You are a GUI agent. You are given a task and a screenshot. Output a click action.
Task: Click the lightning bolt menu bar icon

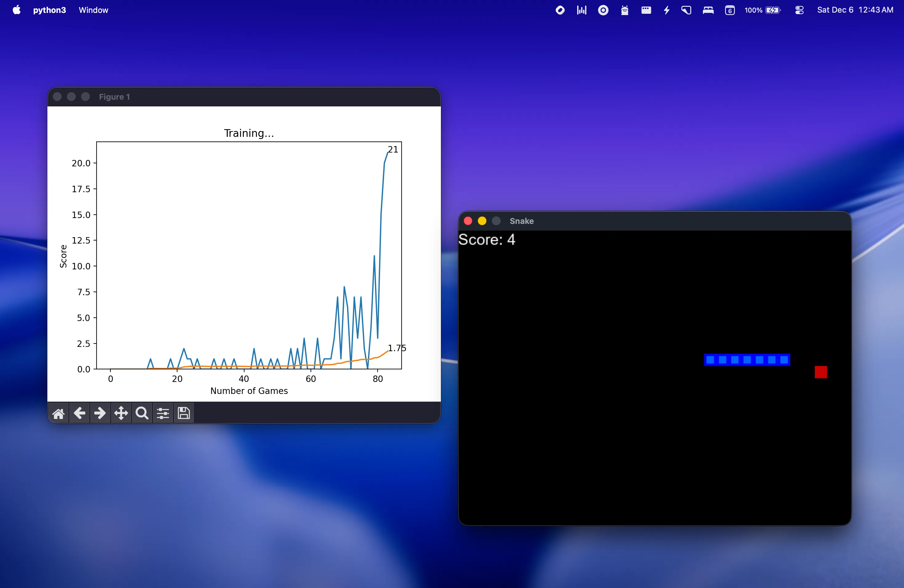(x=667, y=10)
